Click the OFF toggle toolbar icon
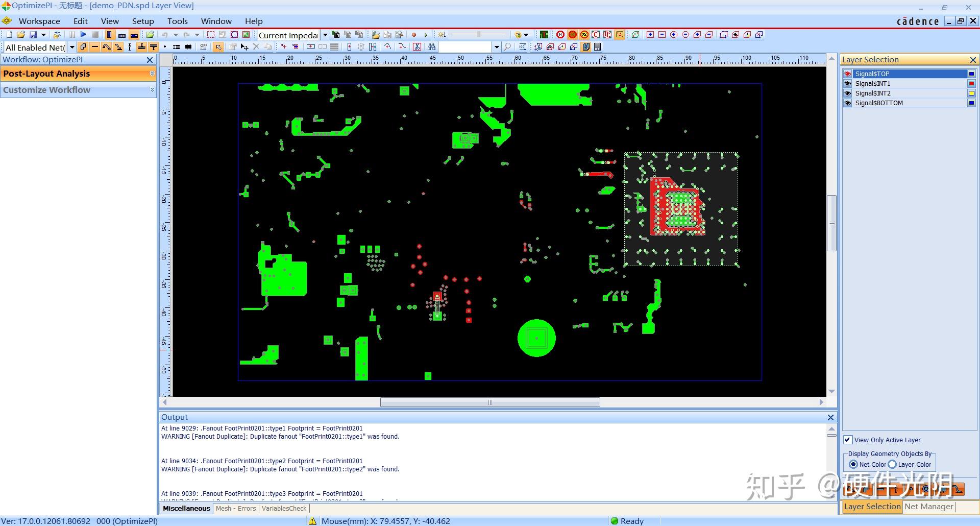 [204, 47]
